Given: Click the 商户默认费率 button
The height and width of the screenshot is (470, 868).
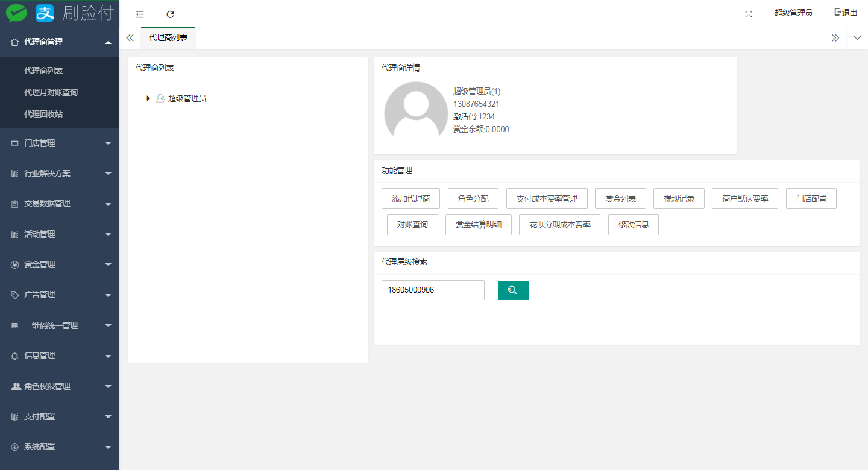Looking at the screenshot, I should point(745,198).
